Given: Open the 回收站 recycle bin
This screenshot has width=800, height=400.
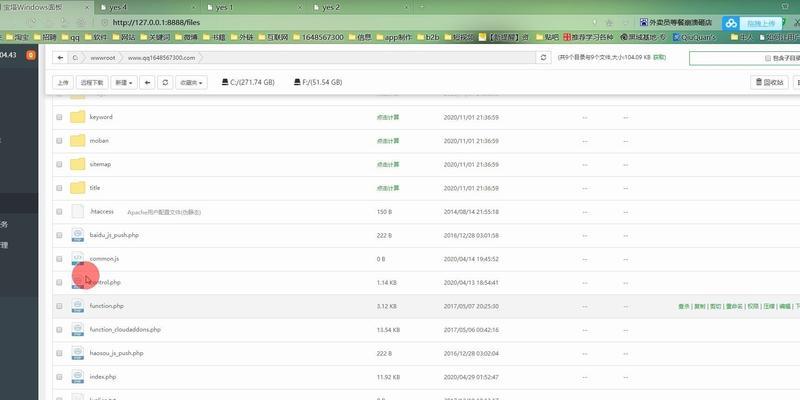Looking at the screenshot, I should pyautogui.click(x=769, y=82).
